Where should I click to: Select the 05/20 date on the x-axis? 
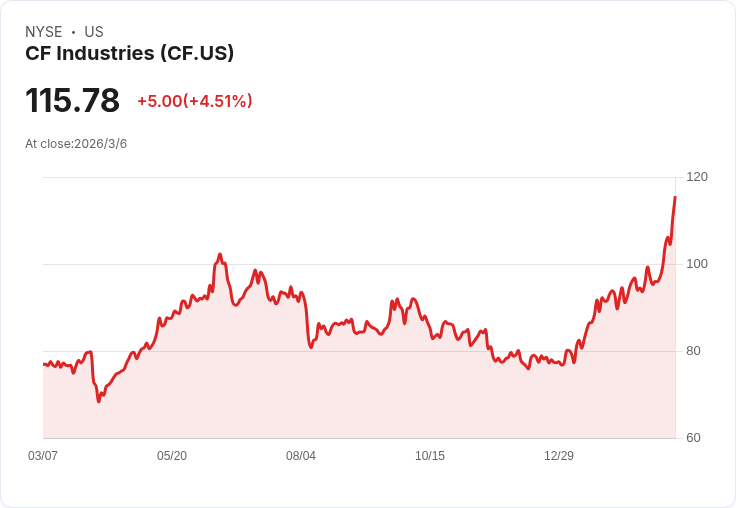coord(172,456)
